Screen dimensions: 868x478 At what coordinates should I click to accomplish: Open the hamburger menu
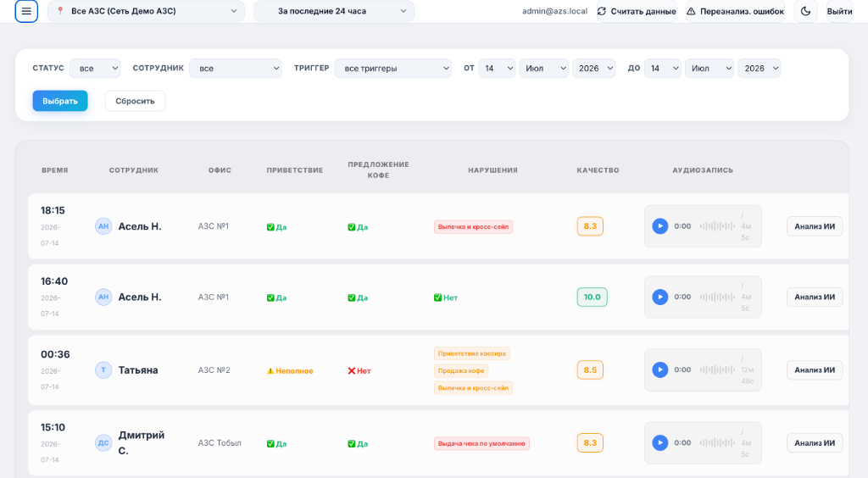[x=26, y=11]
